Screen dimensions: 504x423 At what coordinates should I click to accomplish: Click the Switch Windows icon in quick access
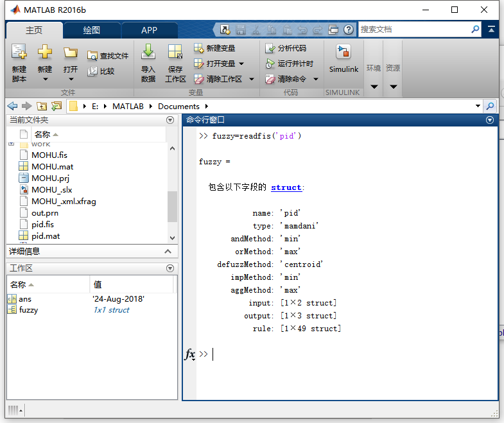[x=333, y=30]
